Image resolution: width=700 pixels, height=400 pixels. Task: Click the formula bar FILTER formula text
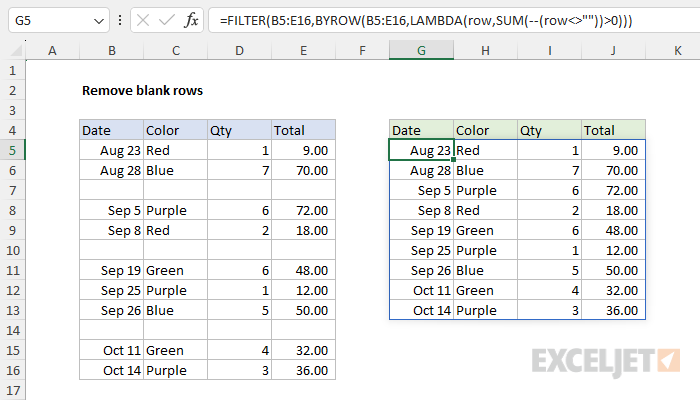(426, 21)
